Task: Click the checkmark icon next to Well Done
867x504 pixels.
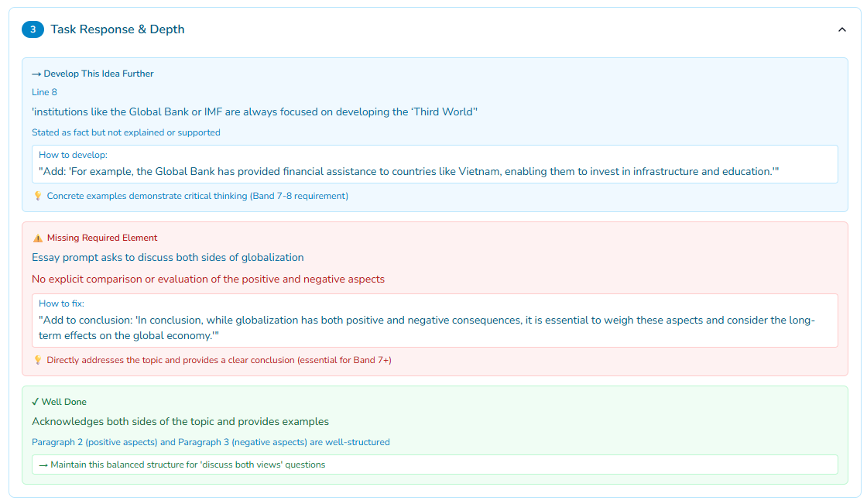Action: pyautogui.click(x=35, y=403)
